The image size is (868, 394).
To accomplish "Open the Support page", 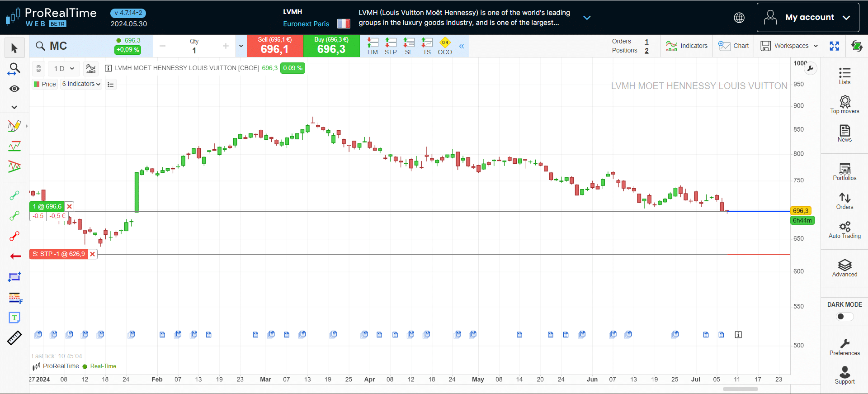I will 844,375.
